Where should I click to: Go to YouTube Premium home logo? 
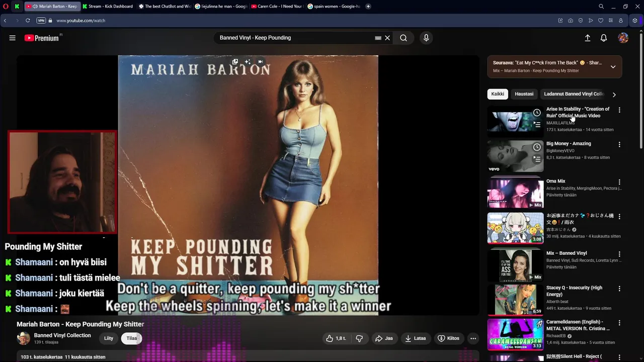pos(42,38)
